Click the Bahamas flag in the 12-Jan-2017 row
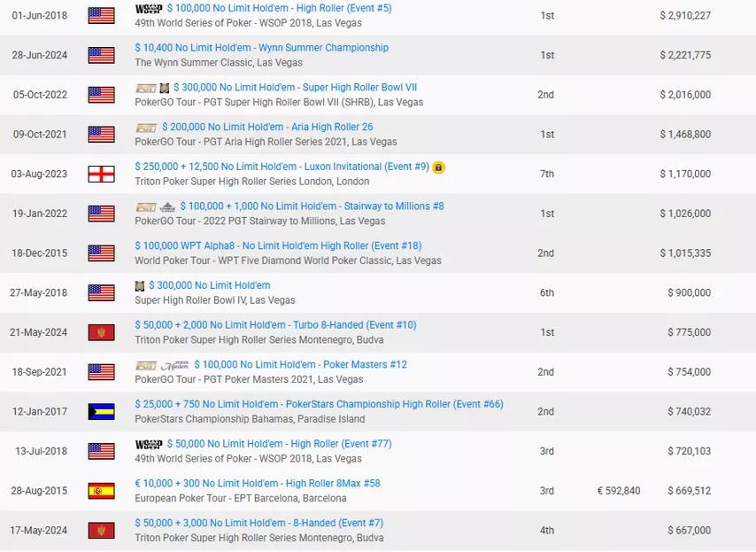 click(x=101, y=412)
